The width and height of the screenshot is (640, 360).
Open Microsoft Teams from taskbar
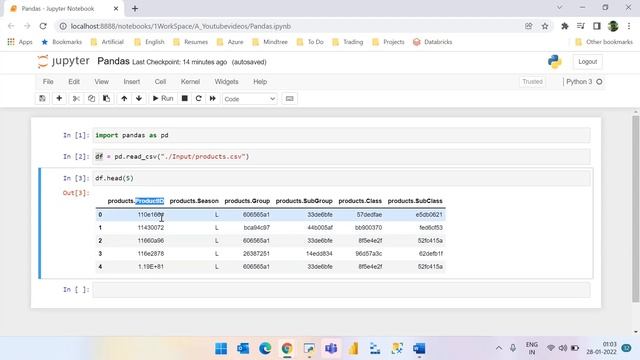331,349
